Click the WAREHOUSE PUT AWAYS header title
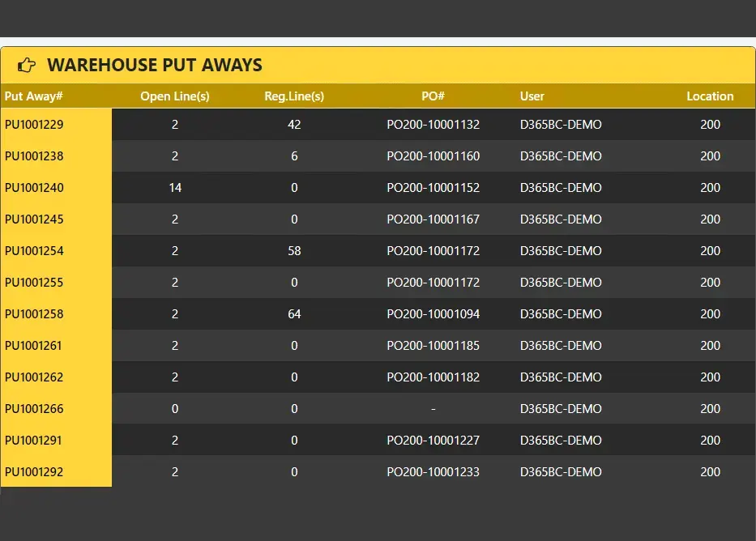The width and height of the screenshot is (756, 541). 155,66
